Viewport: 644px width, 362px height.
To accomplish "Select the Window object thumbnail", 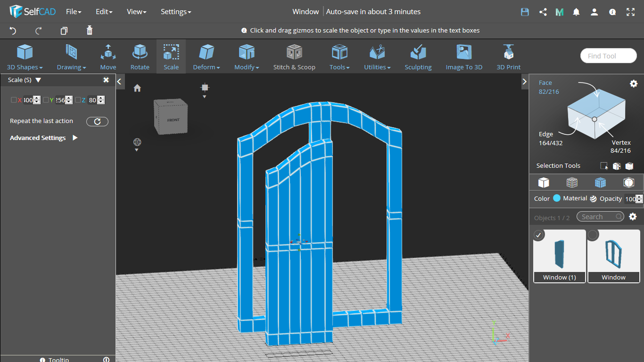I will tap(613, 256).
